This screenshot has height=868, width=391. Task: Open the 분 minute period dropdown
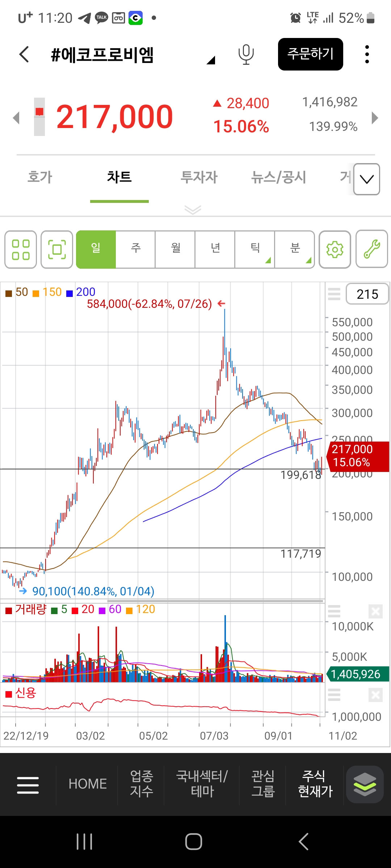click(x=295, y=250)
